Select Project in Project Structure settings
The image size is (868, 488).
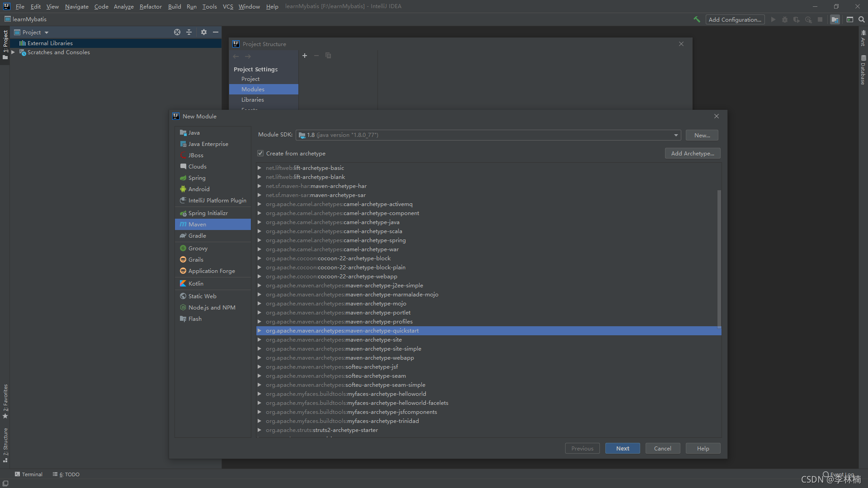264,79
